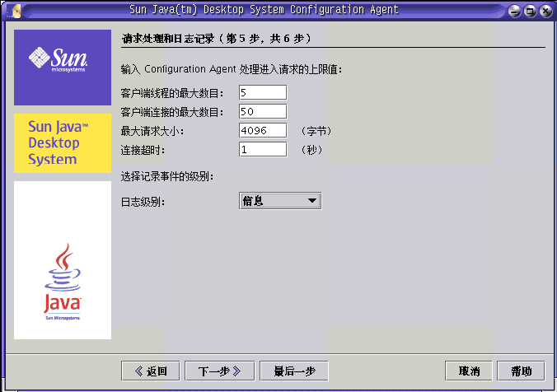Click the Java coffee cup logo
Viewport: 557px width, 392px height.
click(63, 281)
